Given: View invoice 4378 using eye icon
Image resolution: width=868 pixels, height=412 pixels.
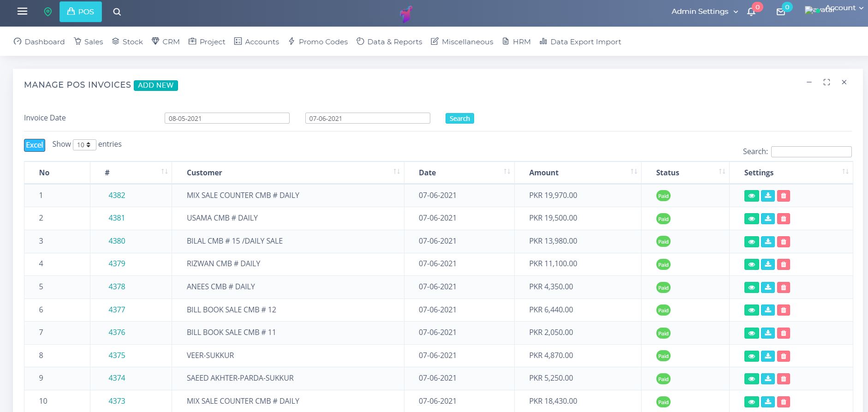Looking at the screenshot, I should point(751,287).
